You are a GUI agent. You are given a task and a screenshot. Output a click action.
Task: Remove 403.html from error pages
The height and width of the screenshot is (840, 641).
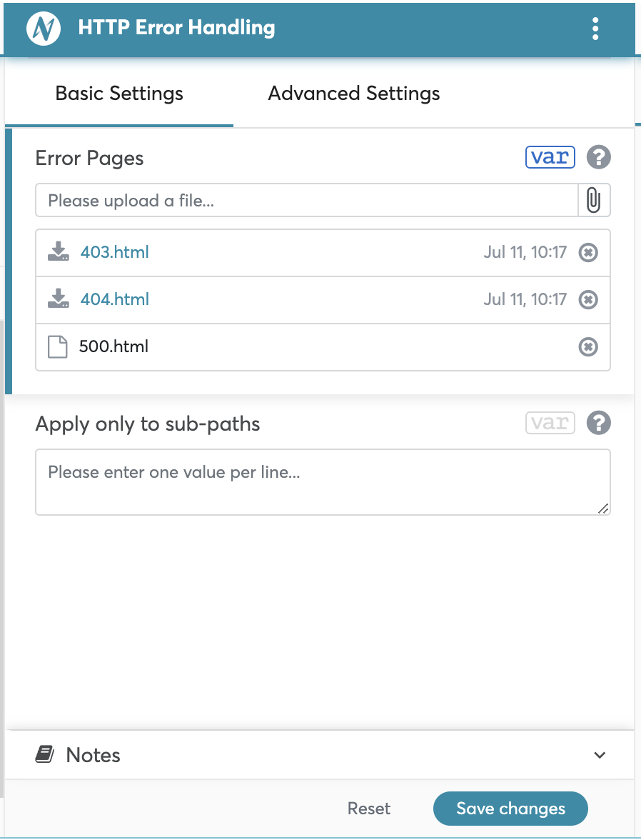587,253
